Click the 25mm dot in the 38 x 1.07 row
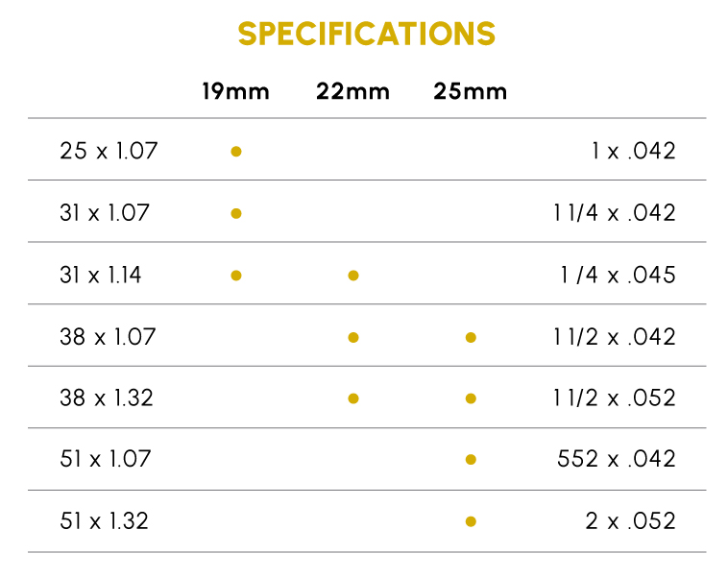Image resolution: width=728 pixels, height=578 pixels. point(471,337)
